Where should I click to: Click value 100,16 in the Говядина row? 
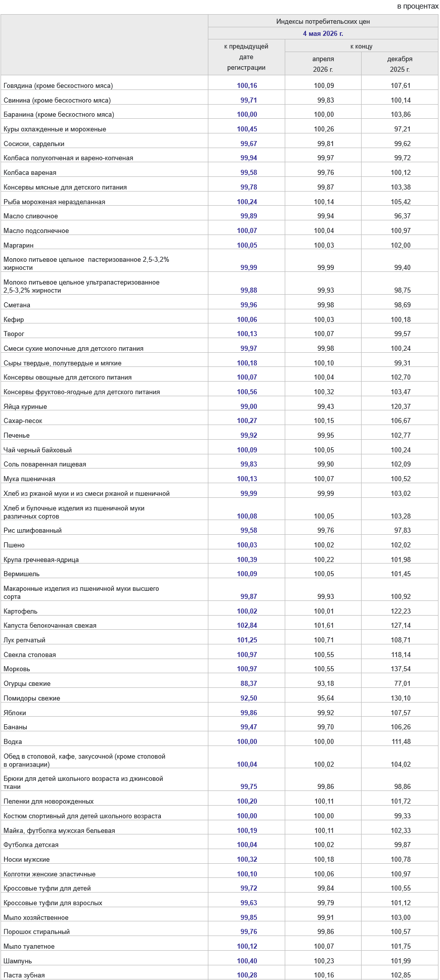pos(247,85)
